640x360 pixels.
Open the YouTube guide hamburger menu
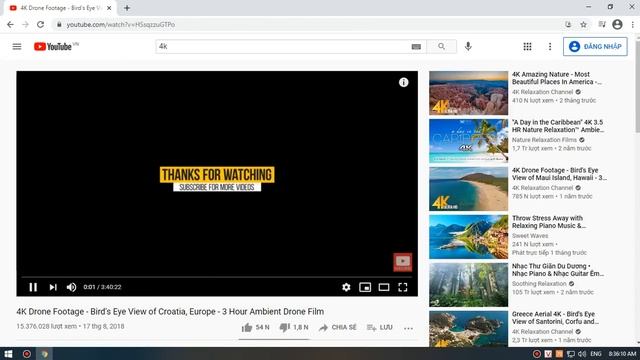(x=17, y=47)
